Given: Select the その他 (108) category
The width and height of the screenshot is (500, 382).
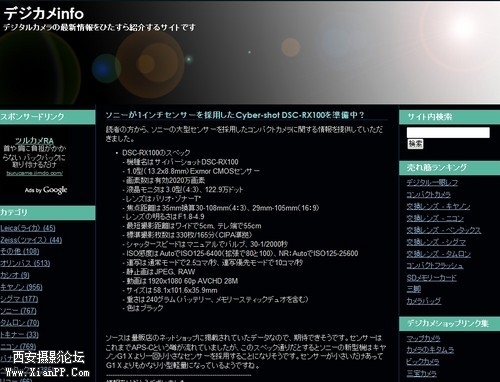Looking at the screenshot, I should coord(19,251).
